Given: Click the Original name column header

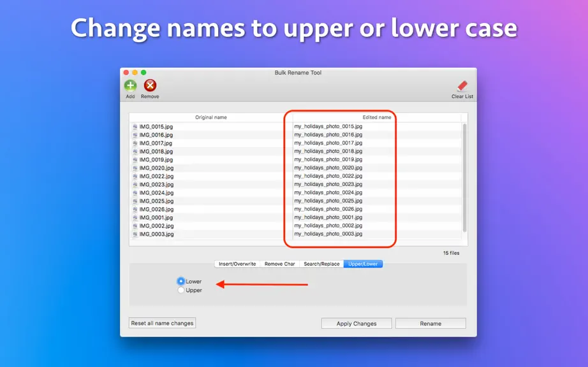Looking at the screenshot, I should click(x=210, y=117).
